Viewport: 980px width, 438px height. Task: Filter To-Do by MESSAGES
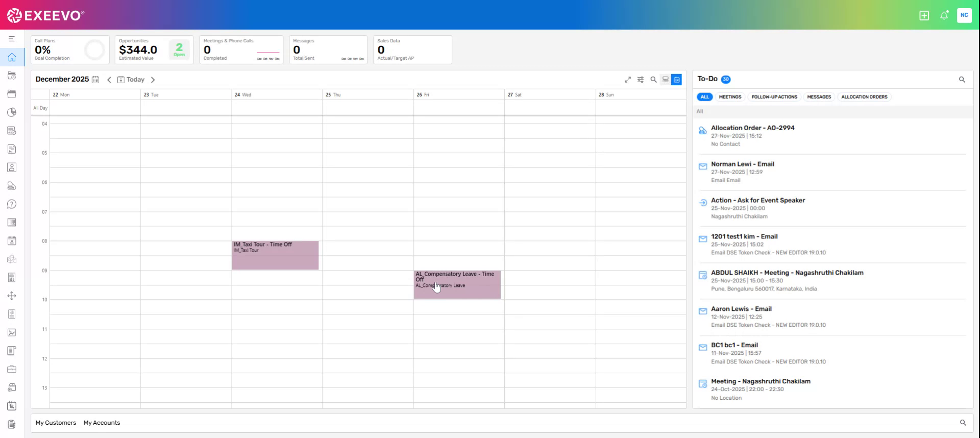[819, 97]
